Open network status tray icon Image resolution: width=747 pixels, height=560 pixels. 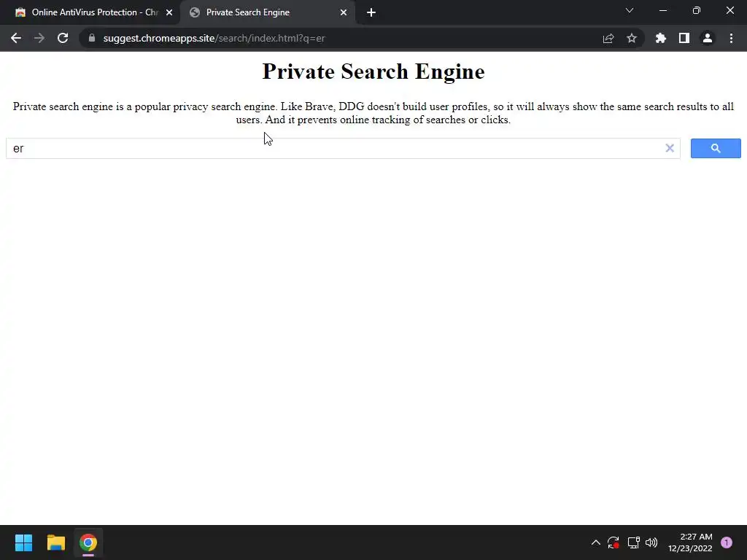click(633, 542)
